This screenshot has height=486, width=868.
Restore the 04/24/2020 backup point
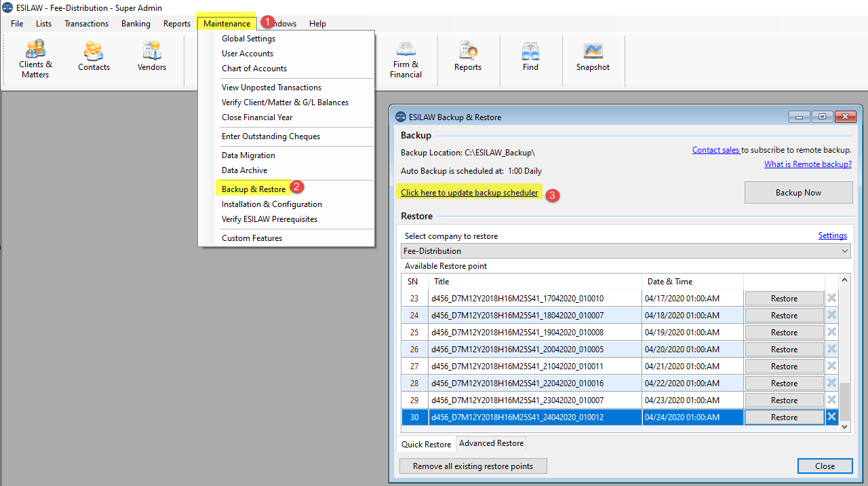tap(784, 417)
